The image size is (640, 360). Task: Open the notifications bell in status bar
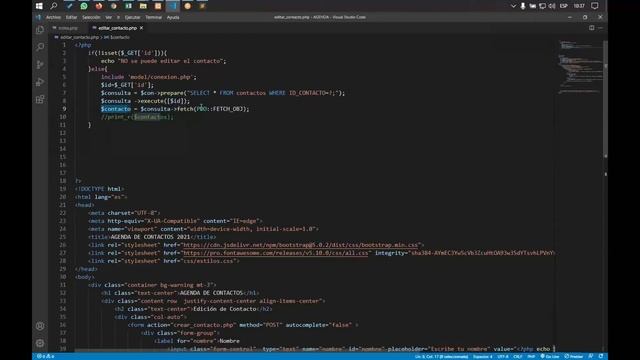click(601, 356)
